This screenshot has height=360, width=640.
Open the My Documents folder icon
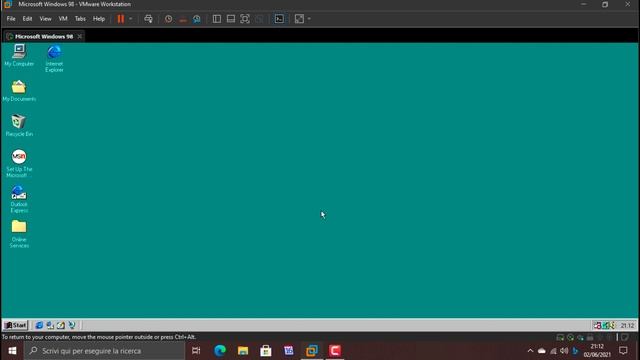click(19, 91)
